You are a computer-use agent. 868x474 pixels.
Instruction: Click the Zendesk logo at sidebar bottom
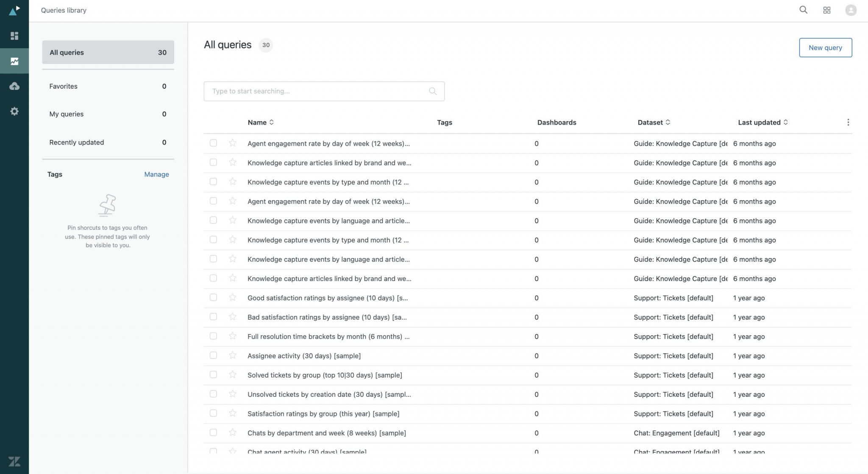(14, 461)
